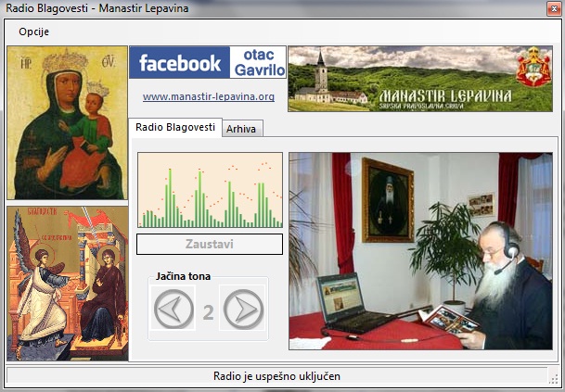The width and height of the screenshot is (565, 392).
Task: Click the photo of priest with headset
Action: [x=420, y=251]
